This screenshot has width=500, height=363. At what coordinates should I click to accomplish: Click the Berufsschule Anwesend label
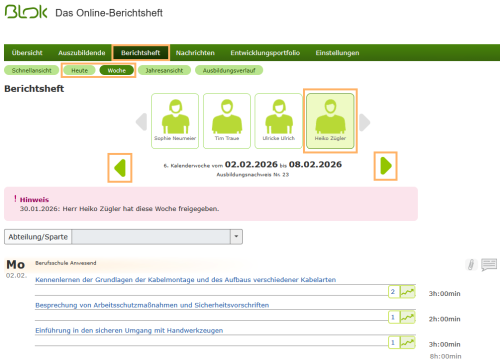(66, 263)
